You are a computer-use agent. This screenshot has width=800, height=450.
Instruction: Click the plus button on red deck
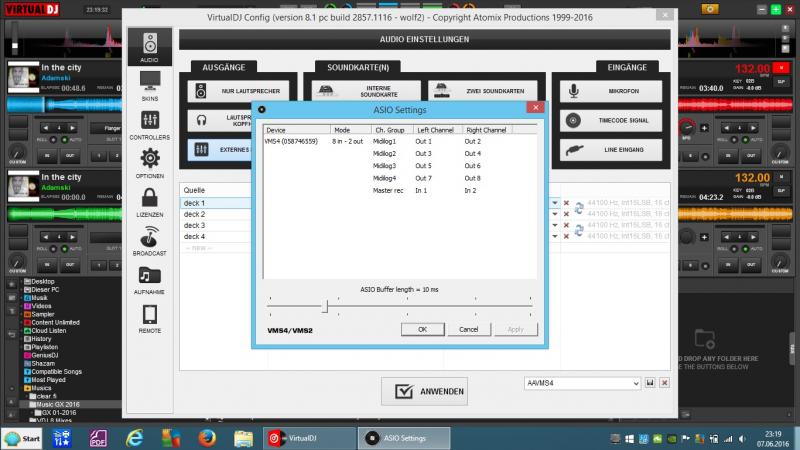point(705,128)
